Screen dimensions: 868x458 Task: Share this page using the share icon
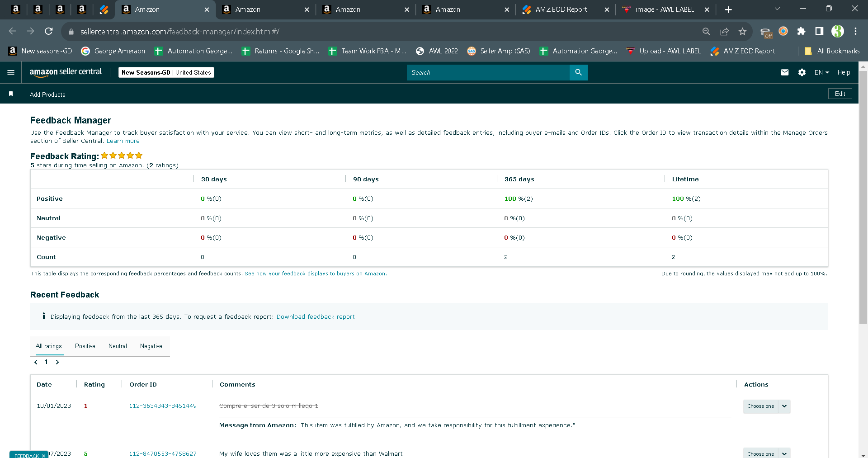[x=725, y=31]
